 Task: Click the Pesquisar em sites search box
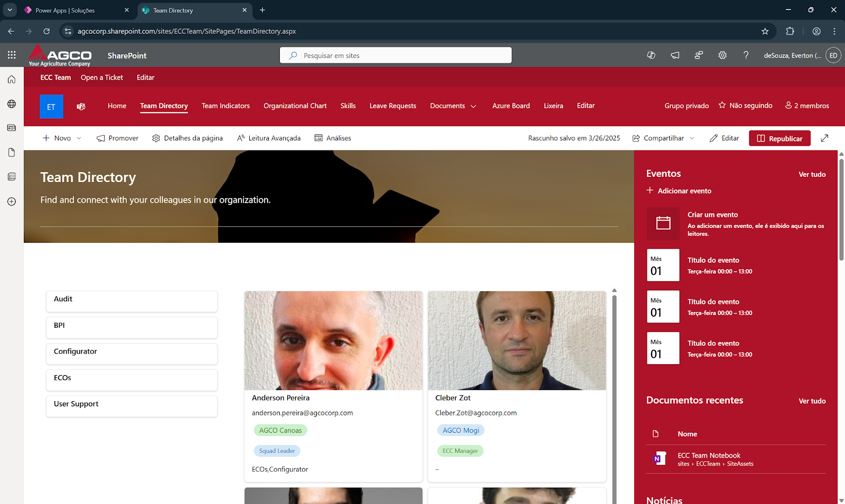point(396,55)
